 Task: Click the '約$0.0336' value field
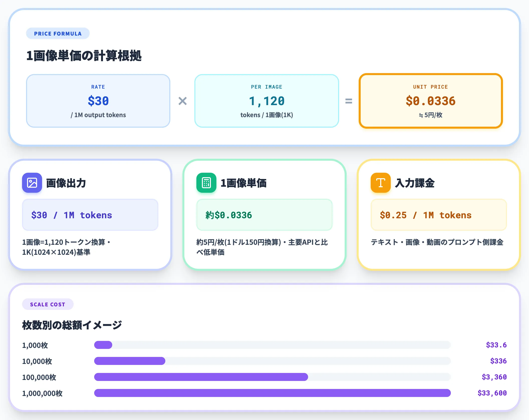point(264,215)
